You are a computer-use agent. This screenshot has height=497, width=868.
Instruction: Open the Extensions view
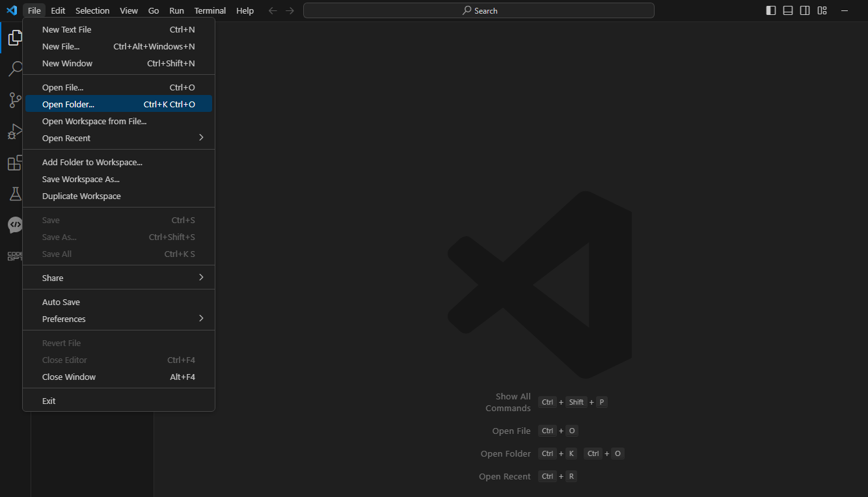pos(15,163)
